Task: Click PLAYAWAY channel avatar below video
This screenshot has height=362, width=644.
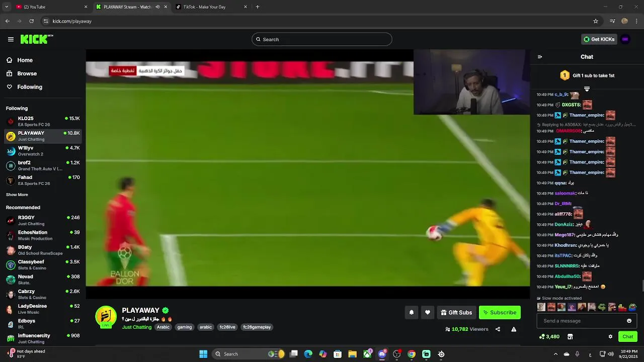Action: (106, 316)
